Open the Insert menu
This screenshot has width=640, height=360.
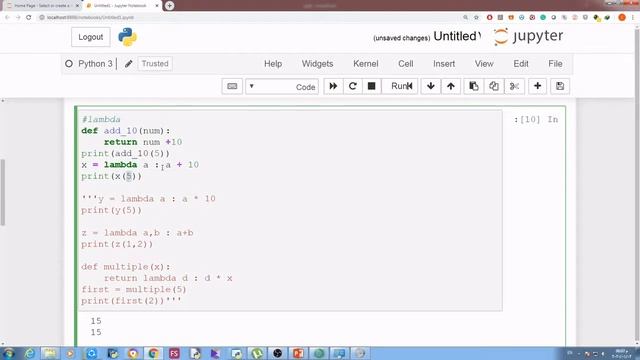(444, 64)
